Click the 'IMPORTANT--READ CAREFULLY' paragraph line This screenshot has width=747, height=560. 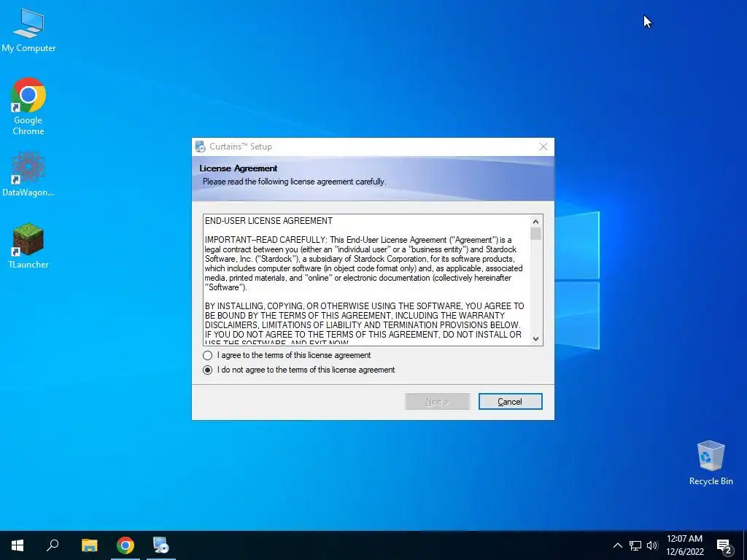coord(358,240)
